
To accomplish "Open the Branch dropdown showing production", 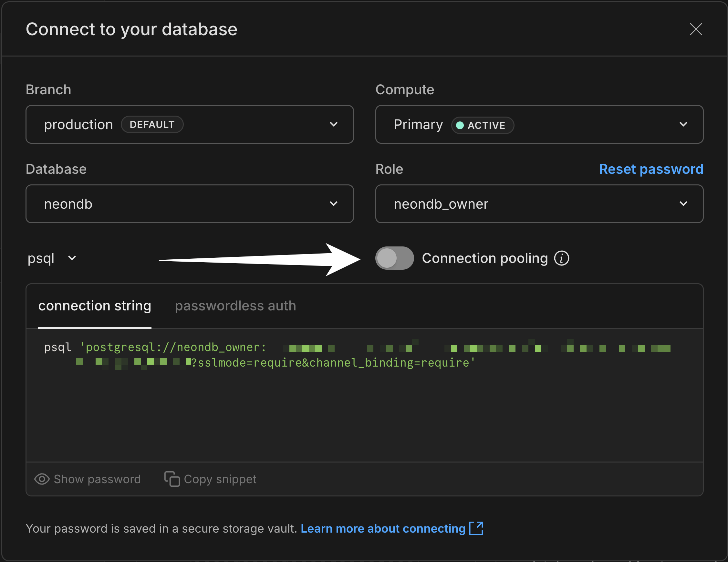I will (190, 124).
